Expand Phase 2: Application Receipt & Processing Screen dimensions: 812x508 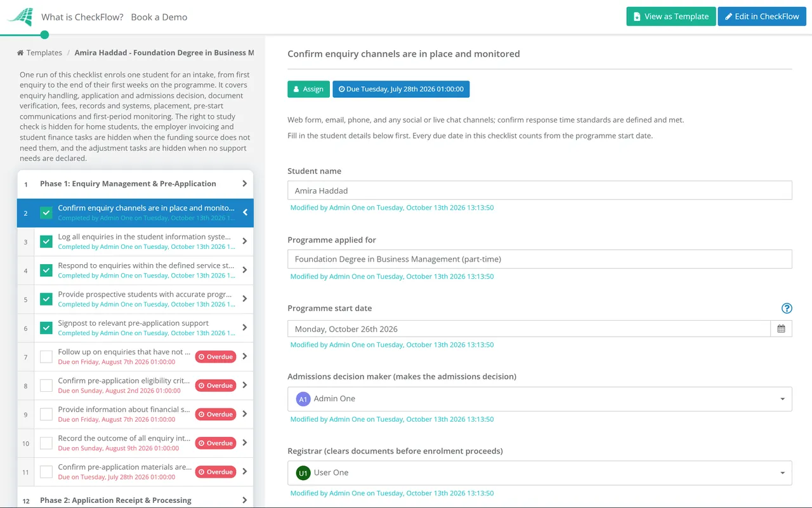pos(135,500)
